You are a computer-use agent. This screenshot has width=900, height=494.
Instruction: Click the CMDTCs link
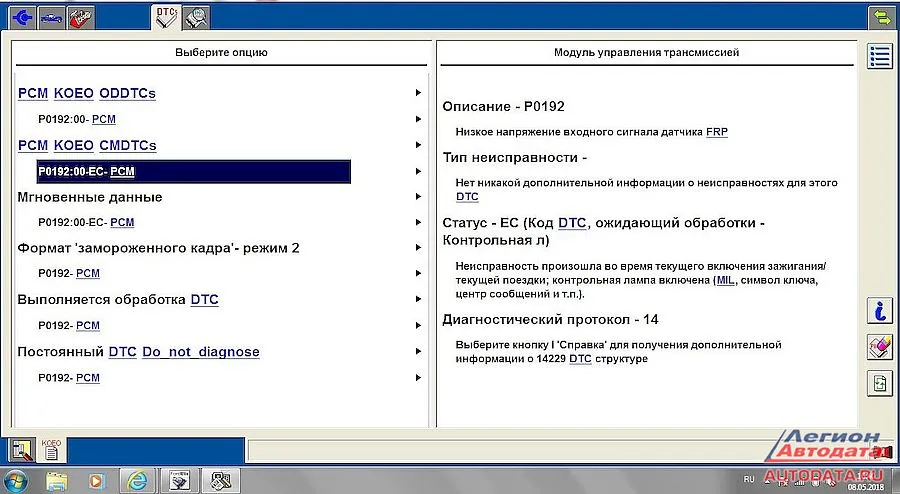127,145
